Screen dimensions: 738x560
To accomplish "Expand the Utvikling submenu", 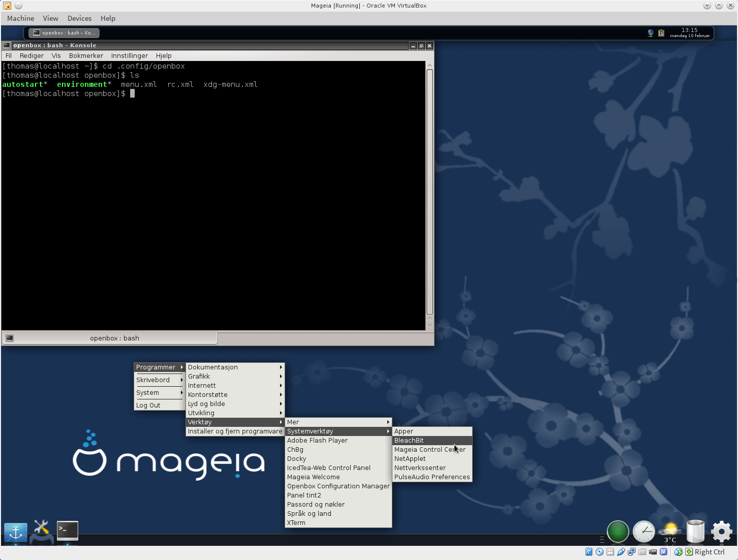I will coord(235,413).
